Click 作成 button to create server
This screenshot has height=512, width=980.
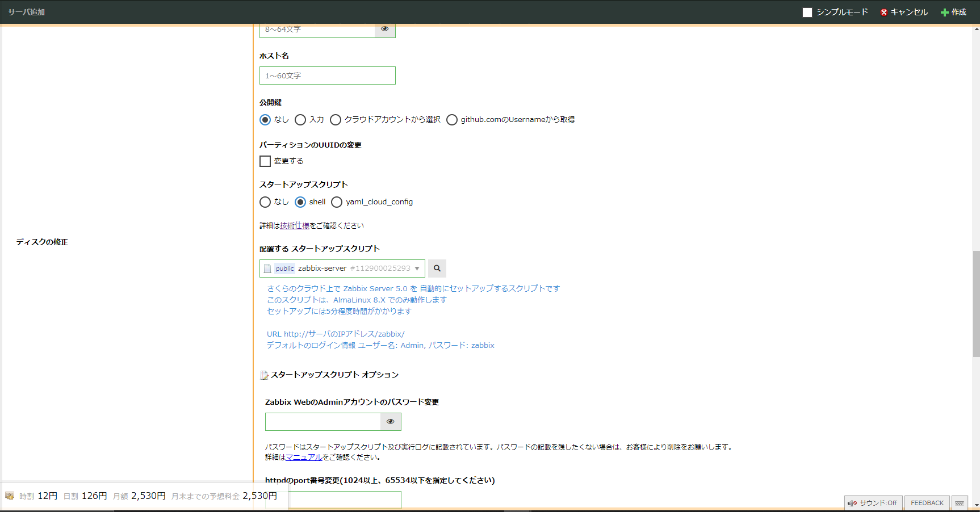(954, 12)
